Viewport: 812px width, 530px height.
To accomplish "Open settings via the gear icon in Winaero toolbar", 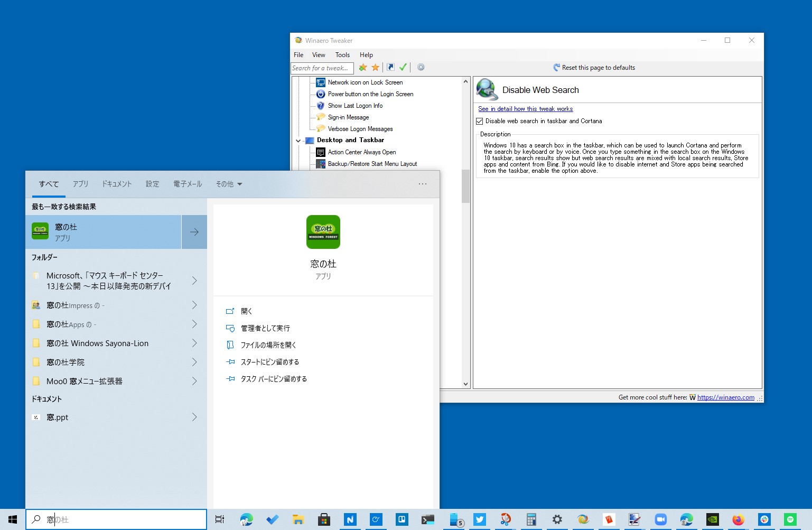I will (x=421, y=67).
